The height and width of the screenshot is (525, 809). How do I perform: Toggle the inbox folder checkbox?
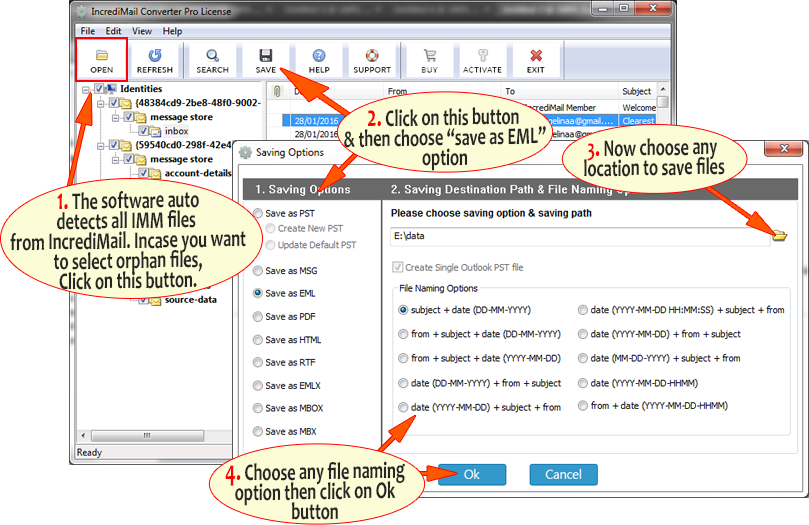(143, 131)
